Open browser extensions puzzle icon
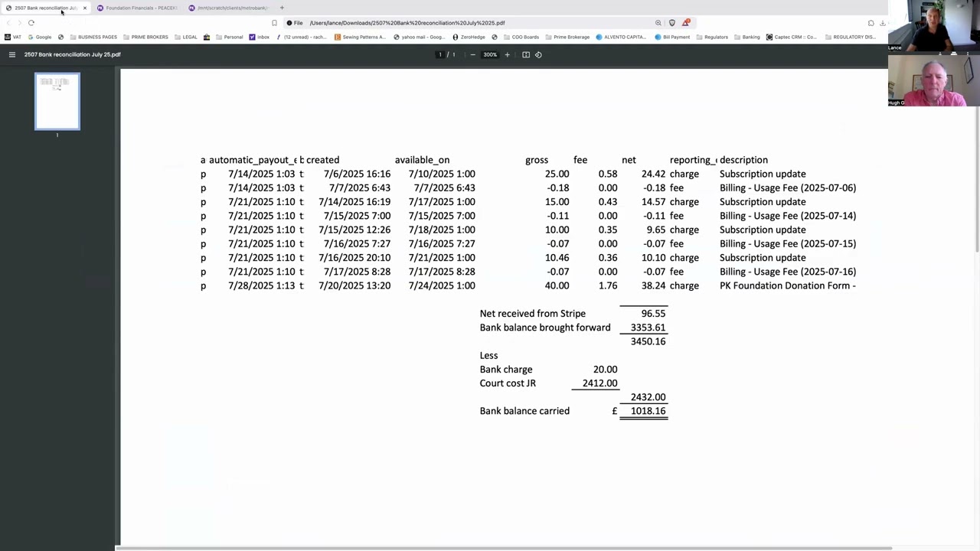The height and width of the screenshot is (551, 980). click(x=871, y=23)
